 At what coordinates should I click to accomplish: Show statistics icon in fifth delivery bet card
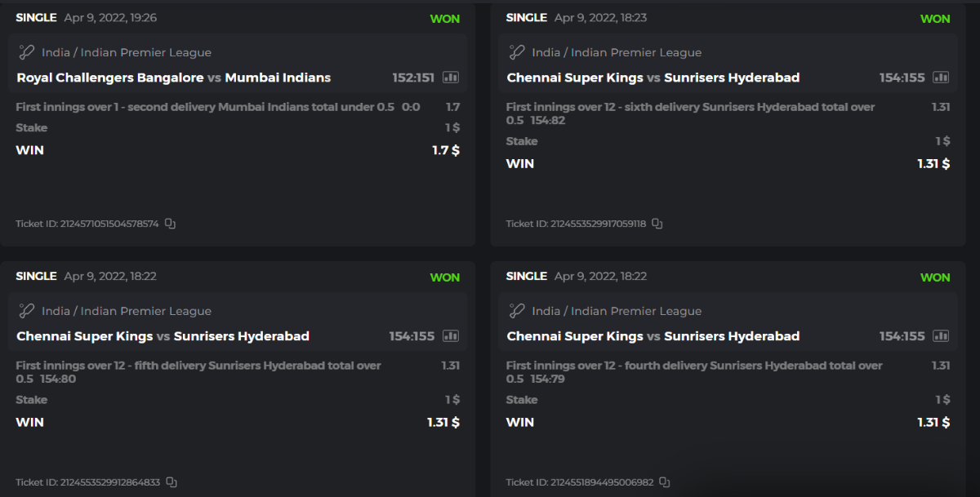[x=451, y=336]
